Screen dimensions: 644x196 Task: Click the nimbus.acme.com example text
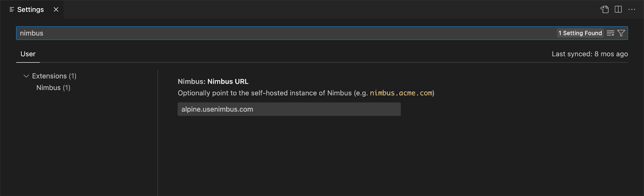[x=401, y=93]
